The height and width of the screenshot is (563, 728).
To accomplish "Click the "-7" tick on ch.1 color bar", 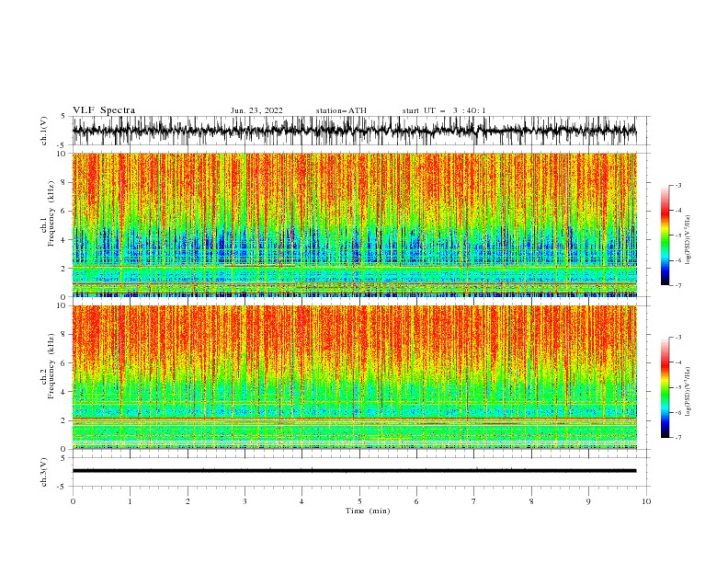I will [677, 286].
